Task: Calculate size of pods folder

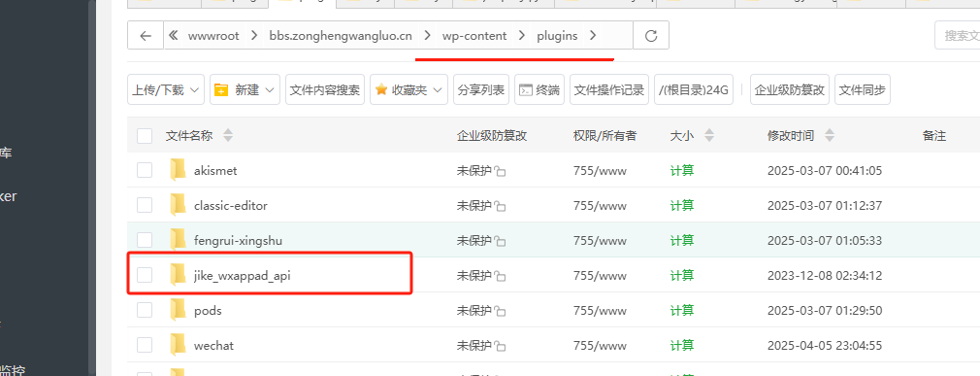Action: click(x=682, y=310)
